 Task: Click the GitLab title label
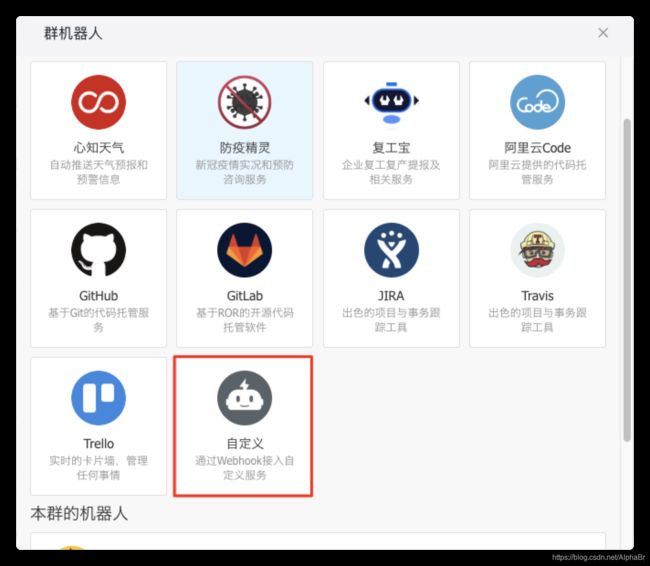[x=245, y=296]
